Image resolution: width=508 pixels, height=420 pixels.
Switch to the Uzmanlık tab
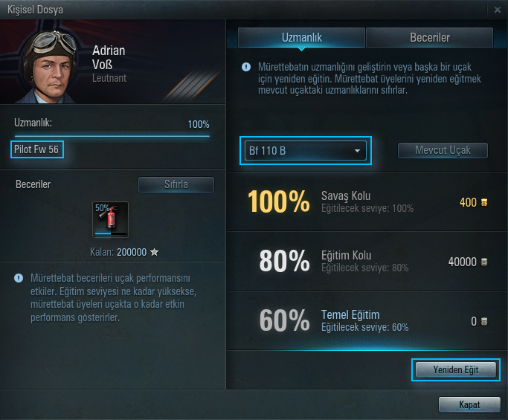pyautogui.click(x=302, y=38)
